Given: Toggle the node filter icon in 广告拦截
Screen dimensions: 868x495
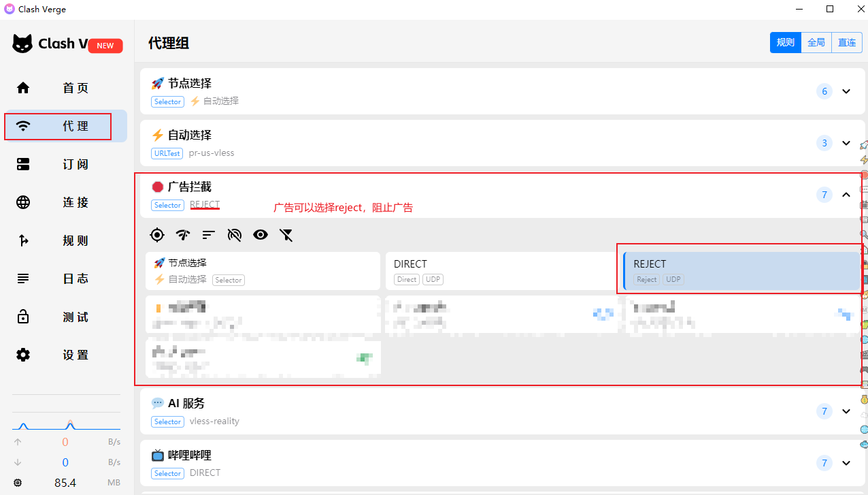Looking at the screenshot, I should point(286,235).
